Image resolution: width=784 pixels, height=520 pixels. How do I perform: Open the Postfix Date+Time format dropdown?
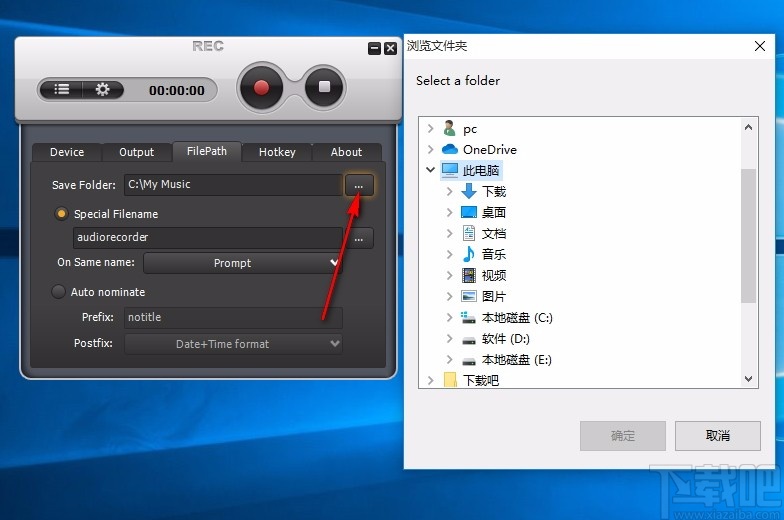click(233, 344)
